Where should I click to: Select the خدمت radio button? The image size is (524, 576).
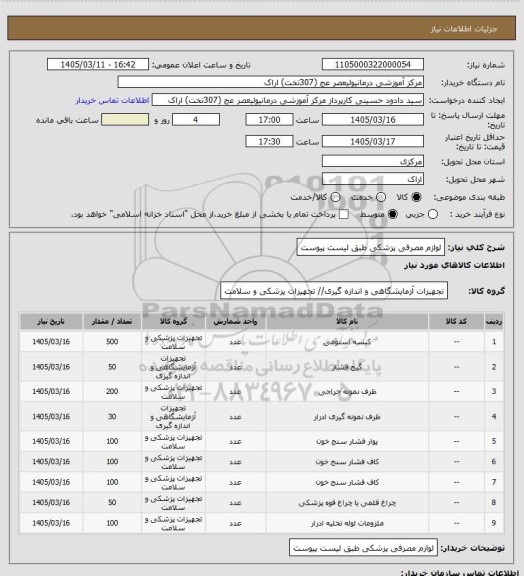(381, 197)
